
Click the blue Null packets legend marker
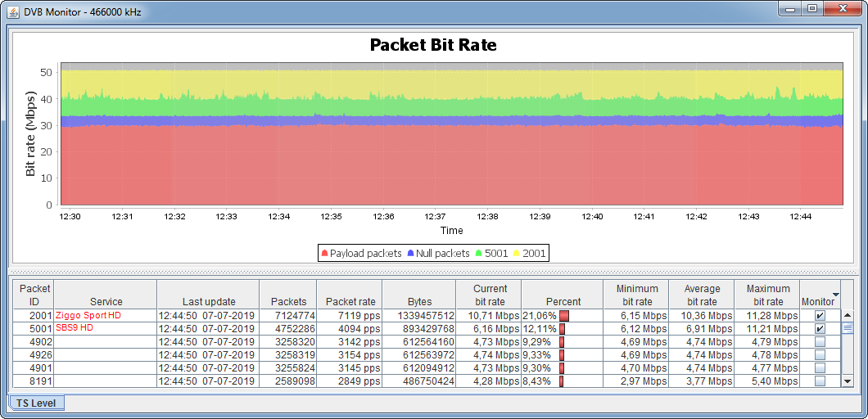[411, 254]
